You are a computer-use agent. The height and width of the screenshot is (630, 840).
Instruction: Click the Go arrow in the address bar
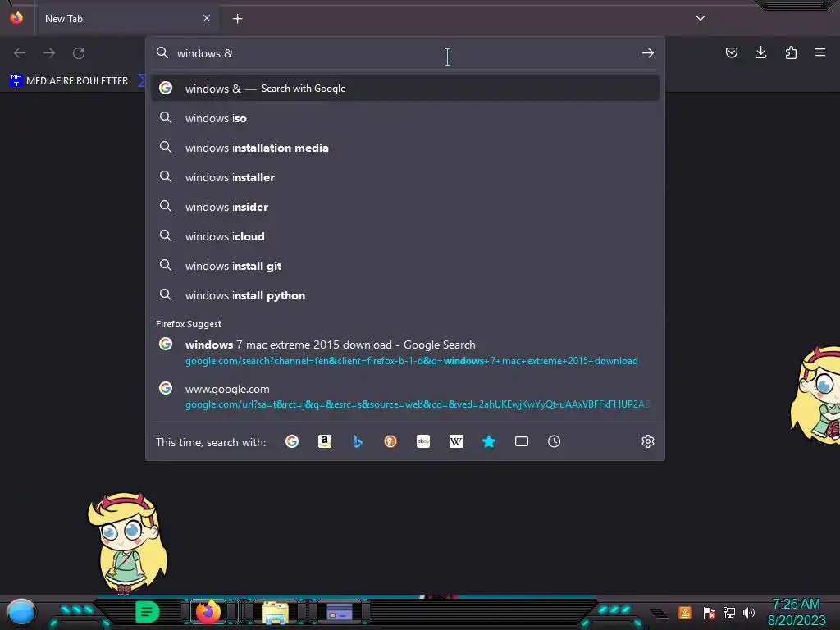coord(648,53)
